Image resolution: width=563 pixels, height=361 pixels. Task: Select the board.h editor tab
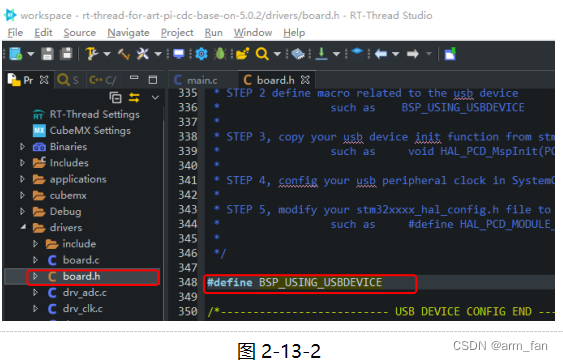point(276,80)
